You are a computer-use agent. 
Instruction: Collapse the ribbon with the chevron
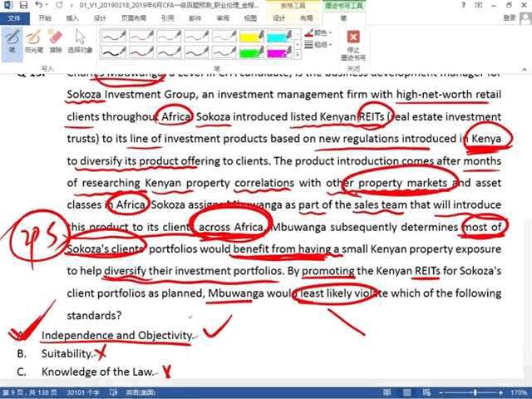pos(525,69)
